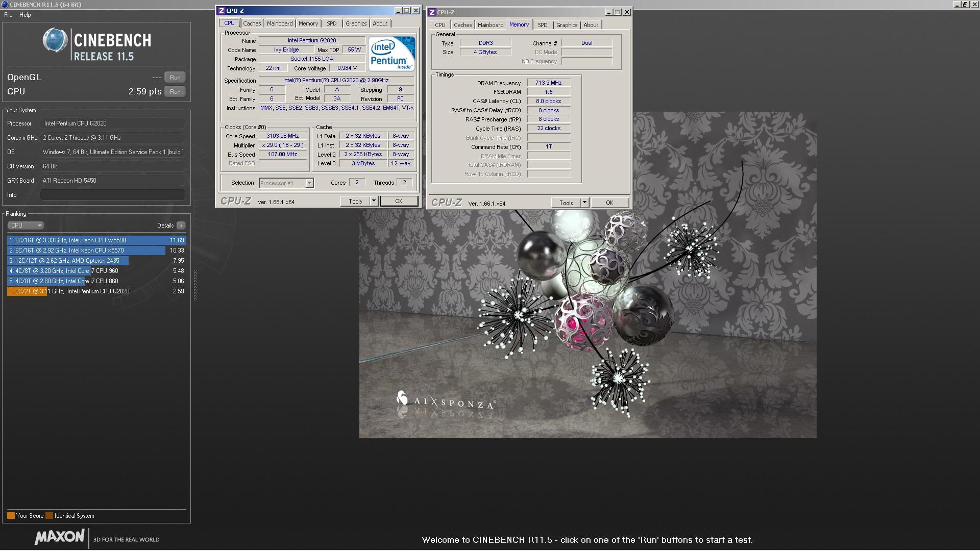Switch to Graphics tab in right CPU-Z
This screenshot has width=980, height=551.
567,25
